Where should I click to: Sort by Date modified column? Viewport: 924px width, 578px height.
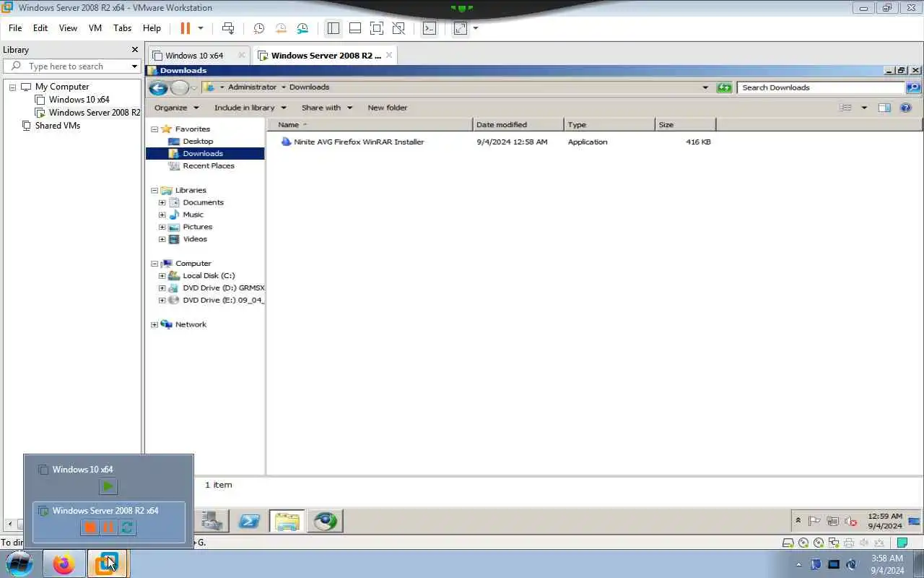coord(518,125)
